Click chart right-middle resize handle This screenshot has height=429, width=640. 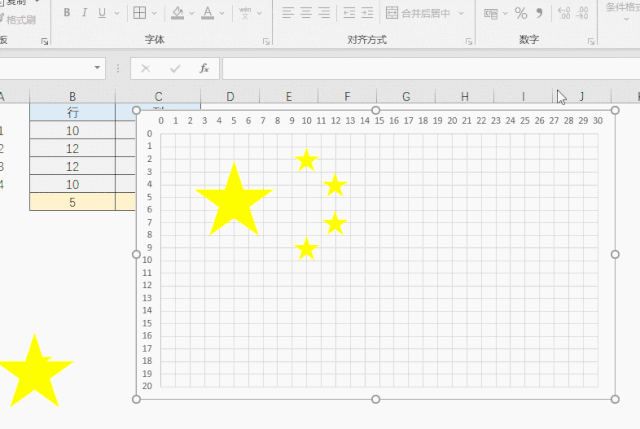coord(615,254)
